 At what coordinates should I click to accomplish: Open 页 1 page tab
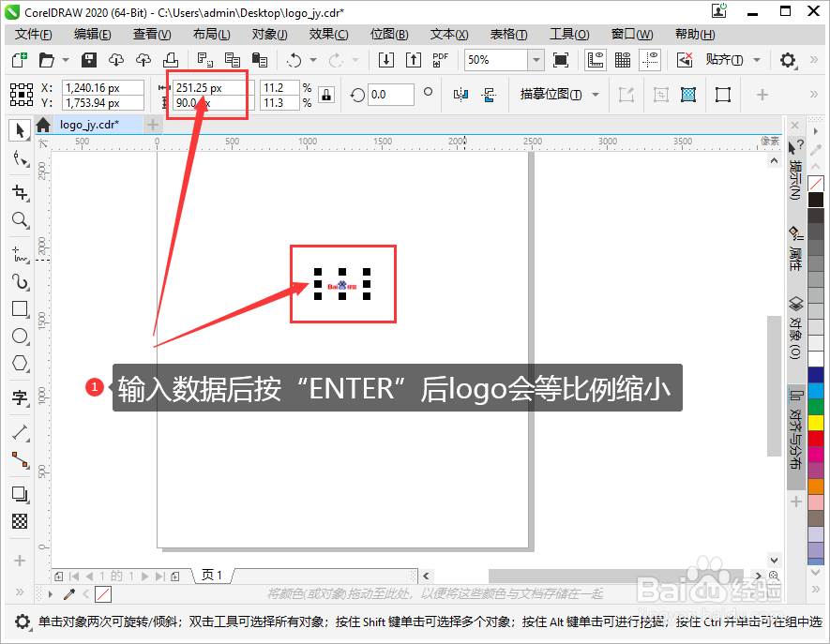click(212, 576)
